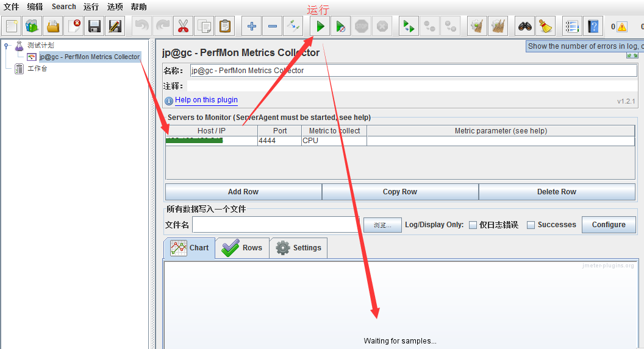
Task: Click the Save As icon with pencil
Action: tap(115, 26)
